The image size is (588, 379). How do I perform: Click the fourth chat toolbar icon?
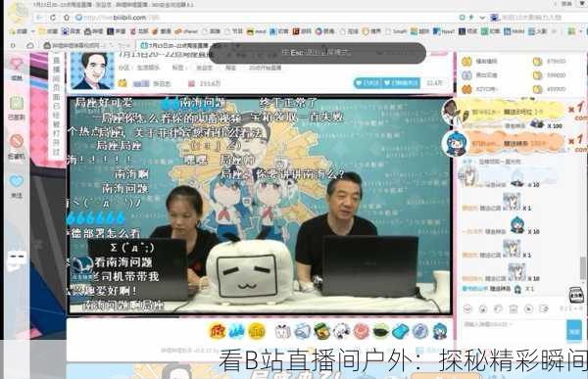pyautogui.click(x=513, y=308)
